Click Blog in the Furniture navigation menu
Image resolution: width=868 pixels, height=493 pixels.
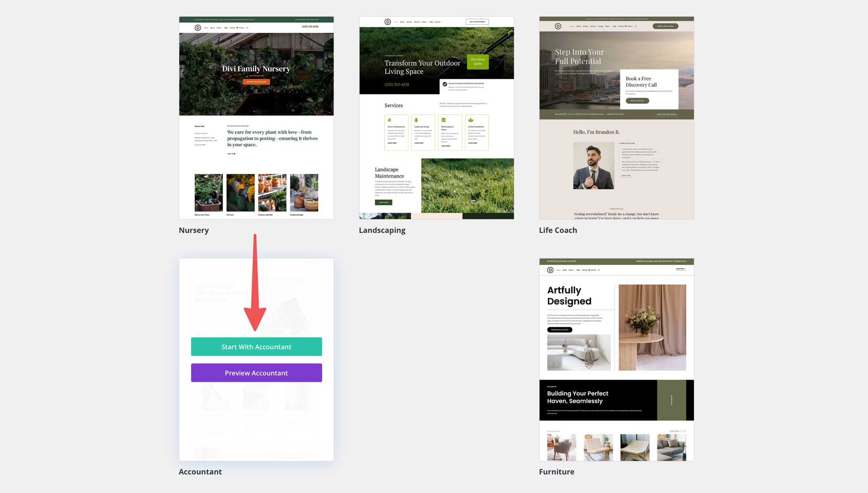[578, 270]
